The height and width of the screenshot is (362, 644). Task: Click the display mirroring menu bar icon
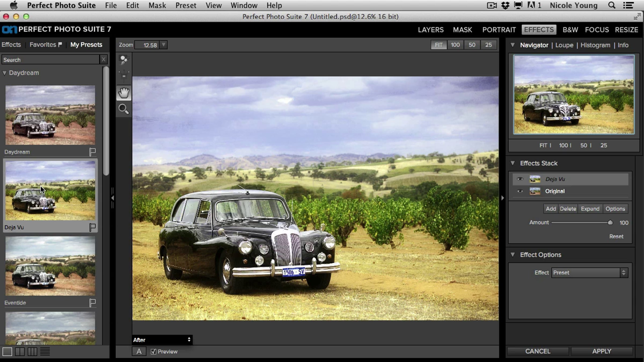(x=518, y=5)
